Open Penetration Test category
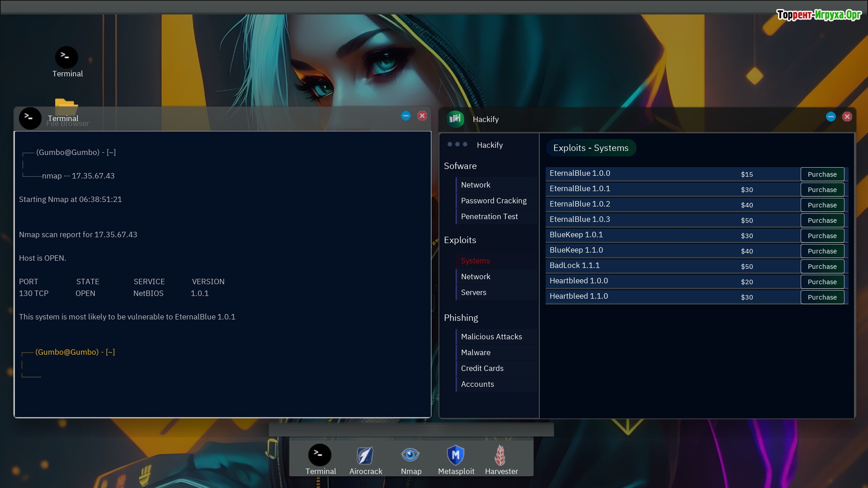Image resolution: width=868 pixels, height=488 pixels. [x=489, y=216]
